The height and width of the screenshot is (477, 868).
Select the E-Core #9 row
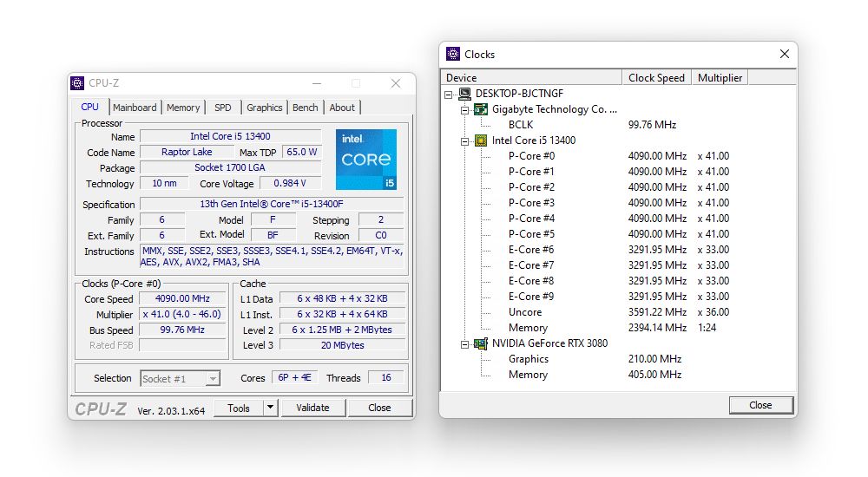pos(619,297)
